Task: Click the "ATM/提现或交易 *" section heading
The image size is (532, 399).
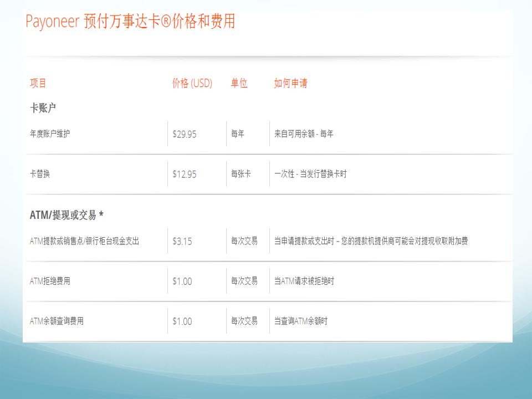Action: point(66,215)
